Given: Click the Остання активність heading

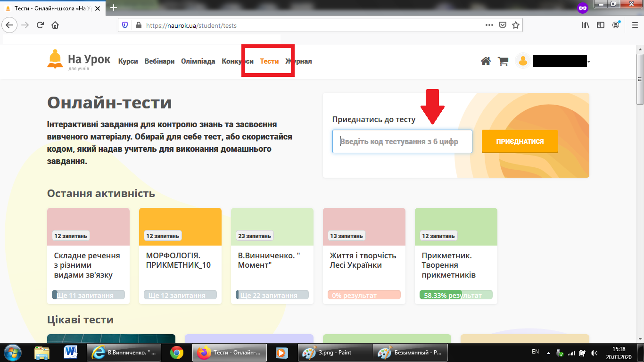Looking at the screenshot, I should [x=101, y=193].
